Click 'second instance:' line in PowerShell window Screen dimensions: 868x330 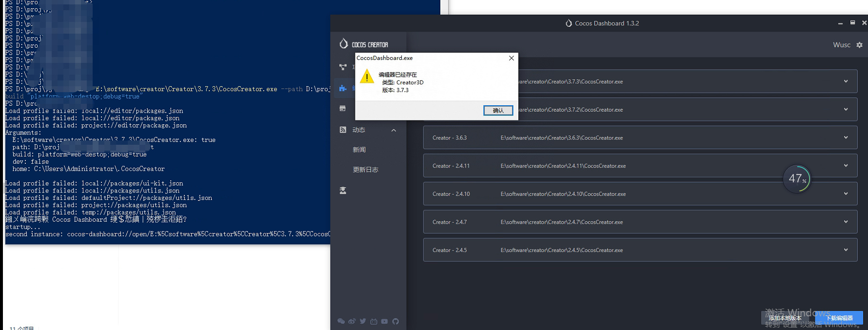167,234
